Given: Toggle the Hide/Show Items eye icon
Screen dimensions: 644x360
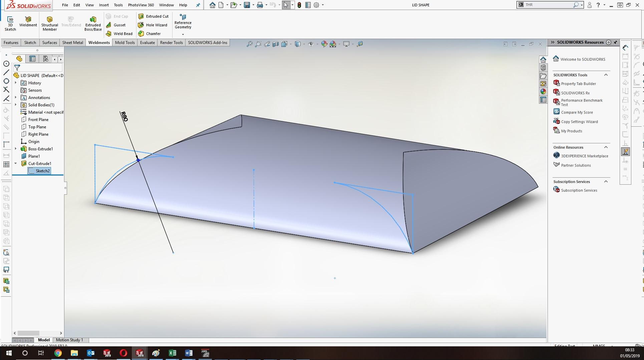Looking at the screenshot, I should pyautogui.click(x=311, y=44).
